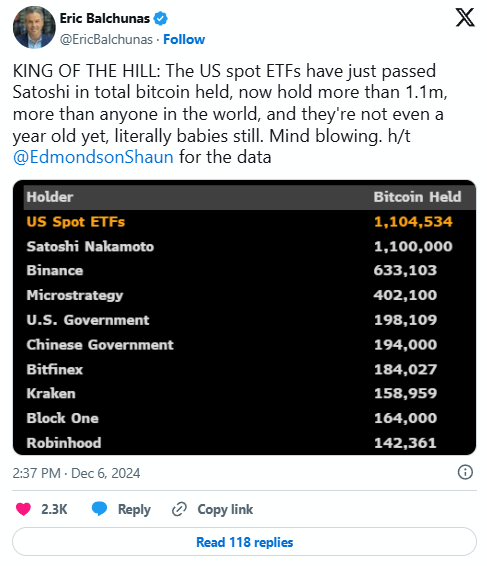487x566 pixels.
Task: Click the Copy link text
Action: (x=225, y=509)
